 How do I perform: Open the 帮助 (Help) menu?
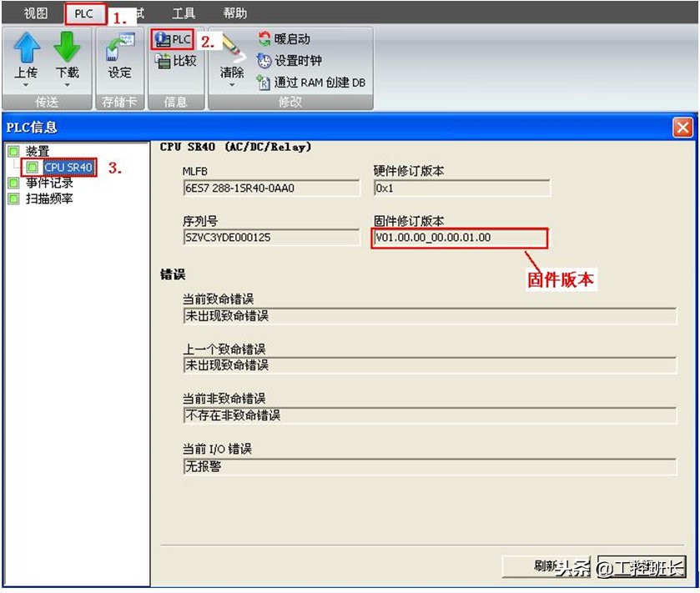coord(234,12)
